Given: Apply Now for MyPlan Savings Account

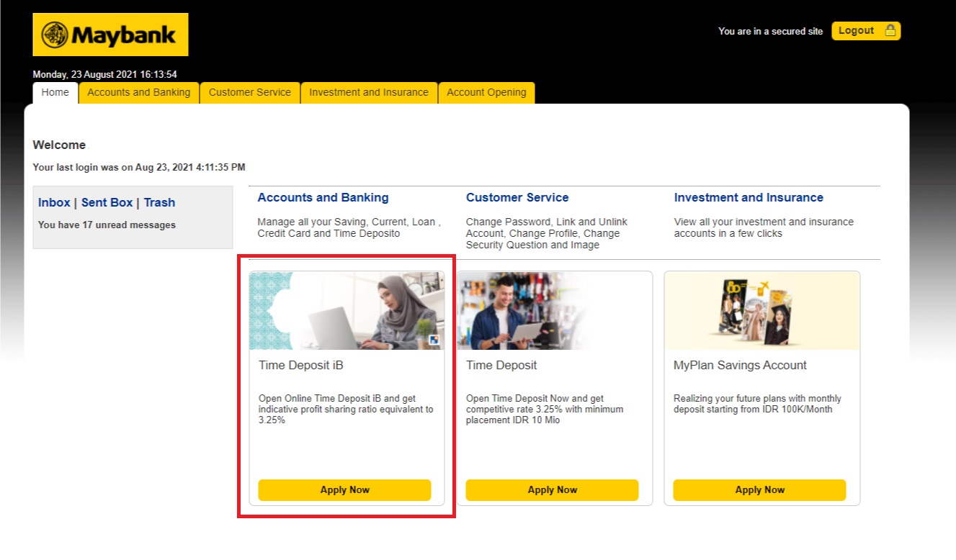Looking at the screenshot, I should point(759,490).
